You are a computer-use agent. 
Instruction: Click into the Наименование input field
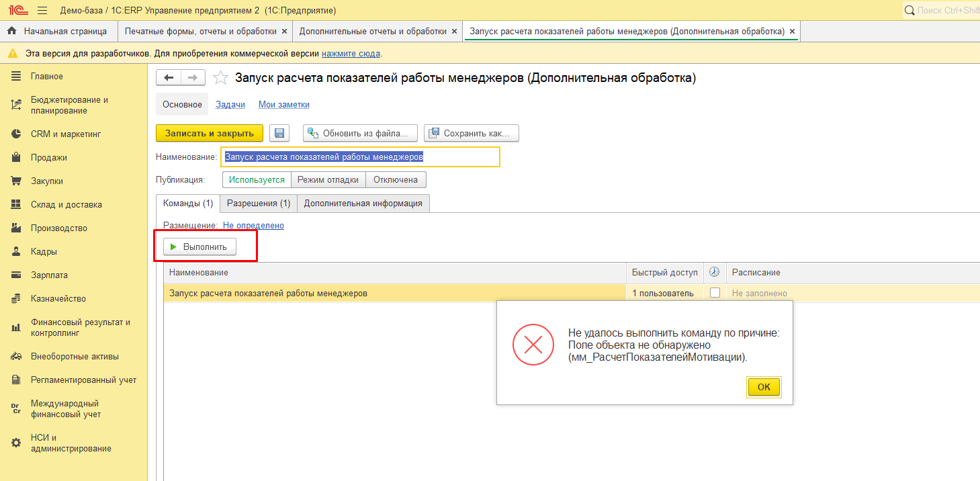361,157
